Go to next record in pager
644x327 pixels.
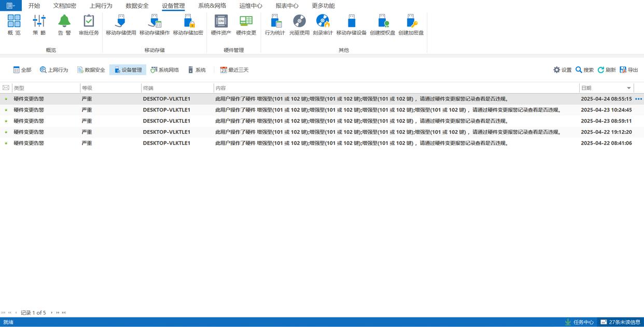(51, 313)
